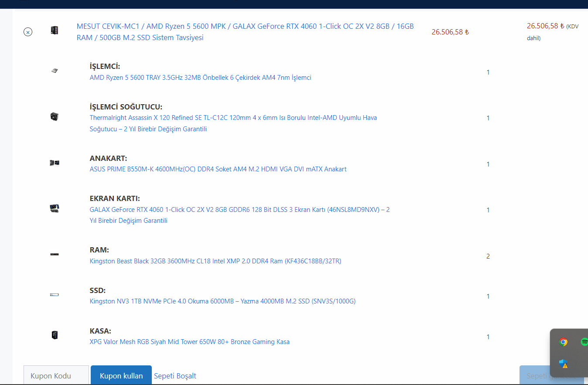This screenshot has height=385, width=588.
Task: Open the MESUT CEVIK-MC1 Sistem Tavsiyesi product link
Action: (245, 32)
